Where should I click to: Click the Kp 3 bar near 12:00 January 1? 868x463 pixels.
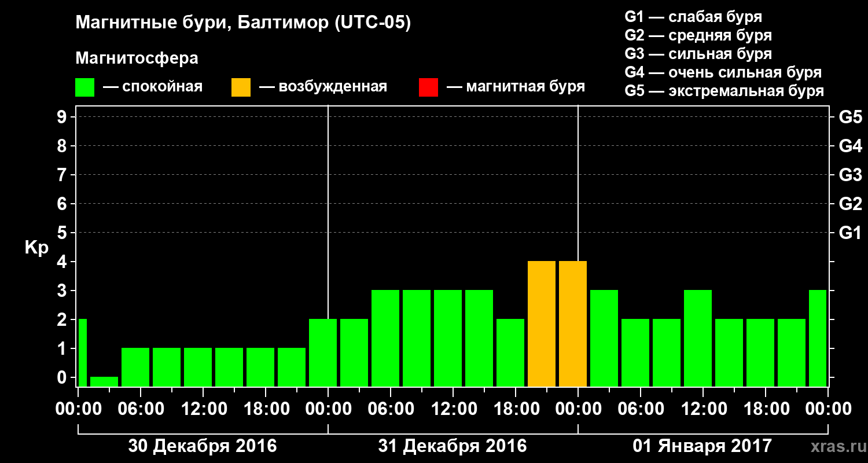[x=698, y=339]
